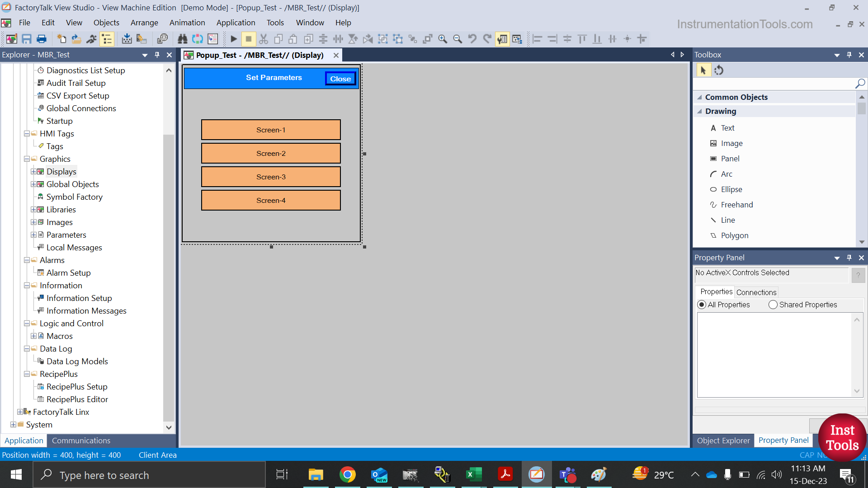Click the Screen-1 navigation button
The height and width of the screenshot is (488, 868).
click(271, 129)
